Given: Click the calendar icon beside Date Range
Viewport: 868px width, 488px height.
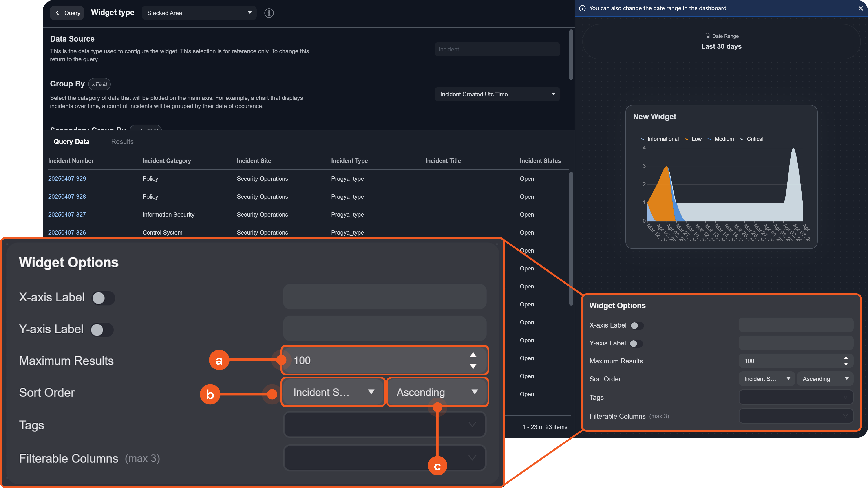Looking at the screenshot, I should pyautogui.click(x=707, y=36).
